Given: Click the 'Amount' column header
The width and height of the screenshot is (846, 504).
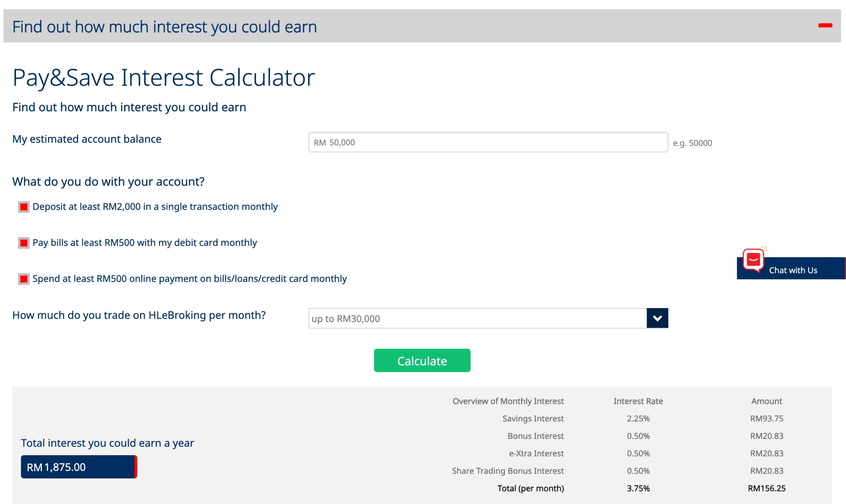Looking at the screenshot, I should point(766,401).
